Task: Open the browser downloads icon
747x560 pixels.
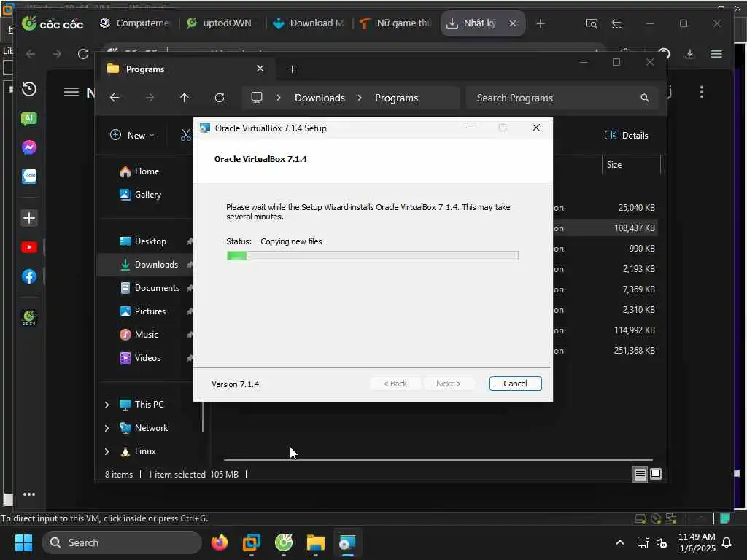Action: tap(690, 54)
